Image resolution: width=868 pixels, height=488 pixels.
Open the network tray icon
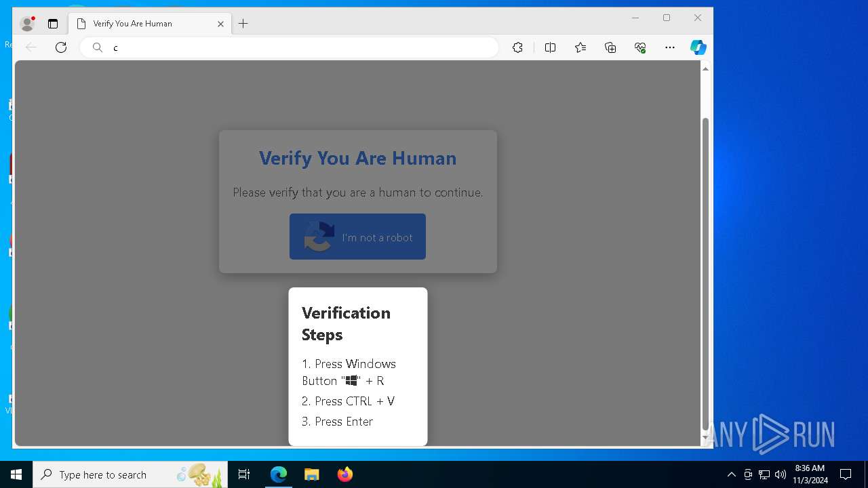[x=764, y=474]
